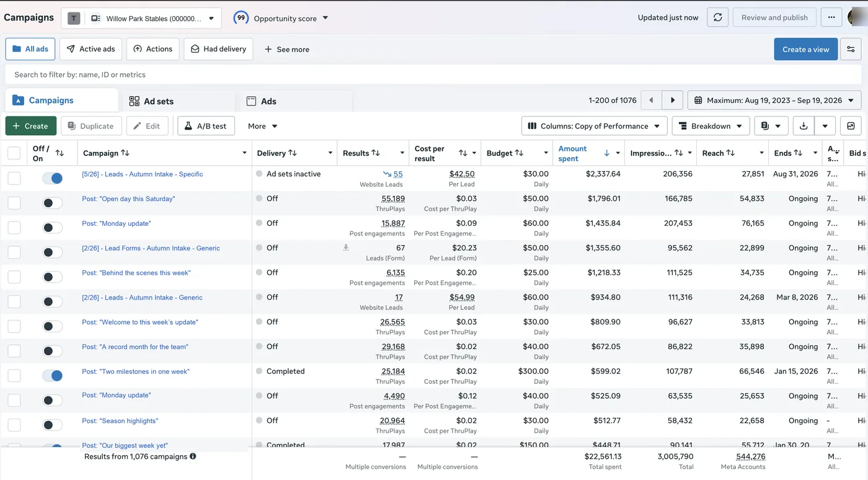Screen dimensions: 868x480
Task: Turn on the "Open day this Saturday" campaign
Action: coord(53,203)
